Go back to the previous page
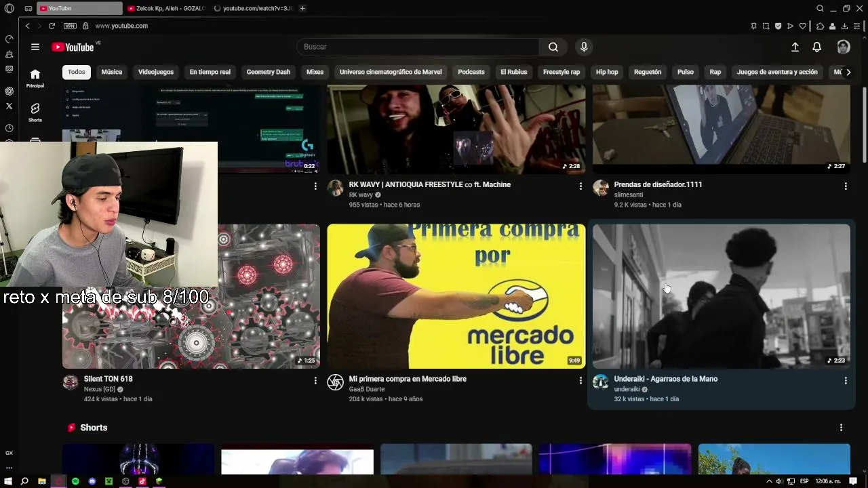 [27, 26]
